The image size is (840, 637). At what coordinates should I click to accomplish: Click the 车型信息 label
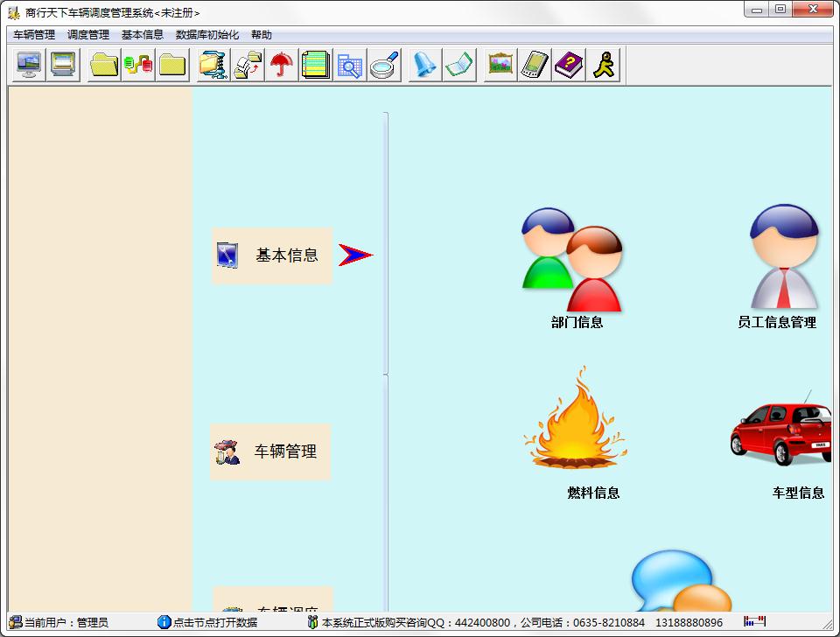[x=798, y=493]
